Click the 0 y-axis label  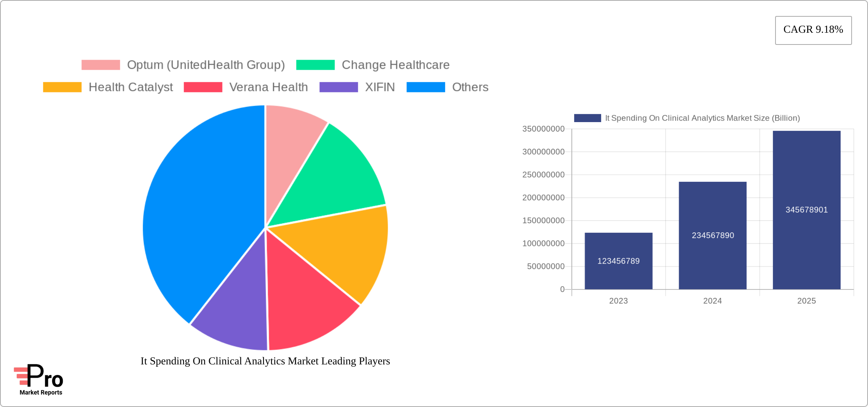point(562,289)
